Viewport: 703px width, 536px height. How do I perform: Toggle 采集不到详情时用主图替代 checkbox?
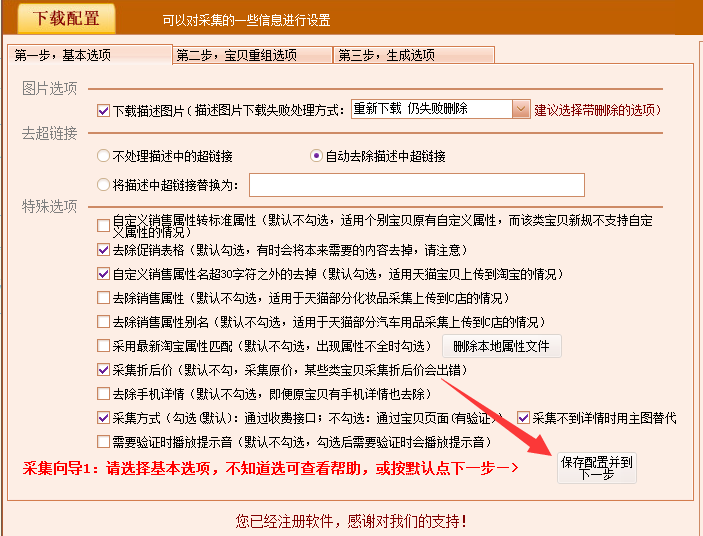pos(523,418)
